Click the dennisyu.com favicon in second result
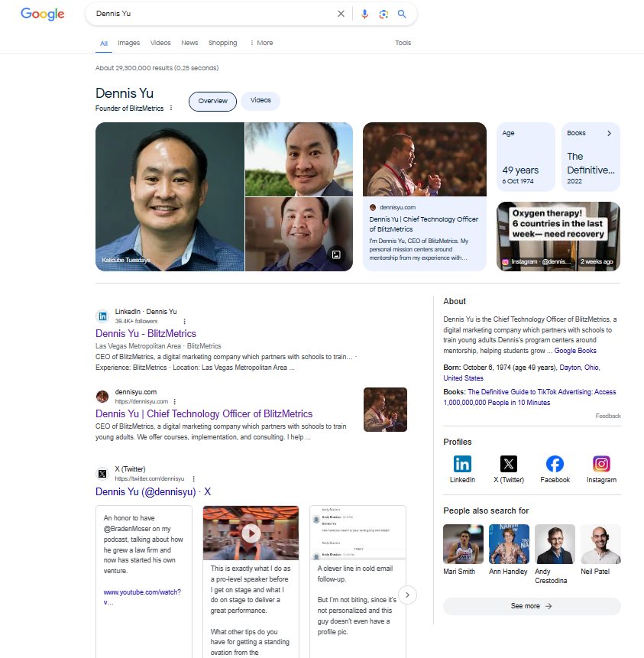The image size is (644, 658). [x=102, y=396]
